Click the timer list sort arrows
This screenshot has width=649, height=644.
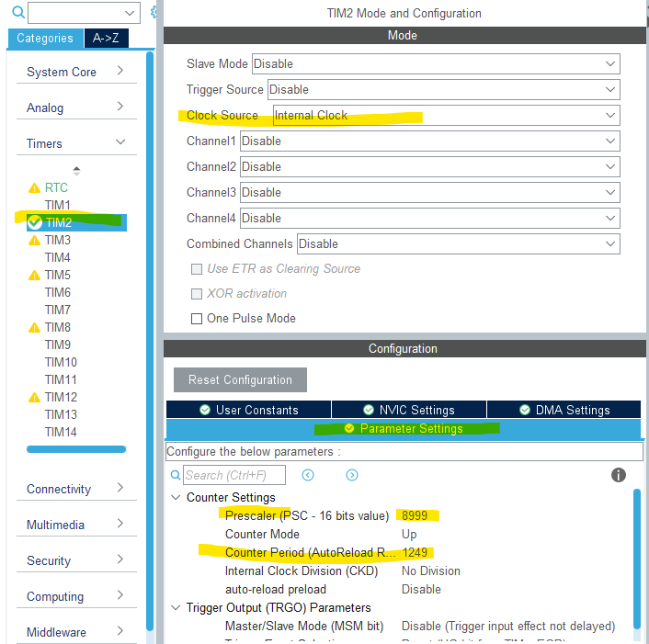pos(76,170)
